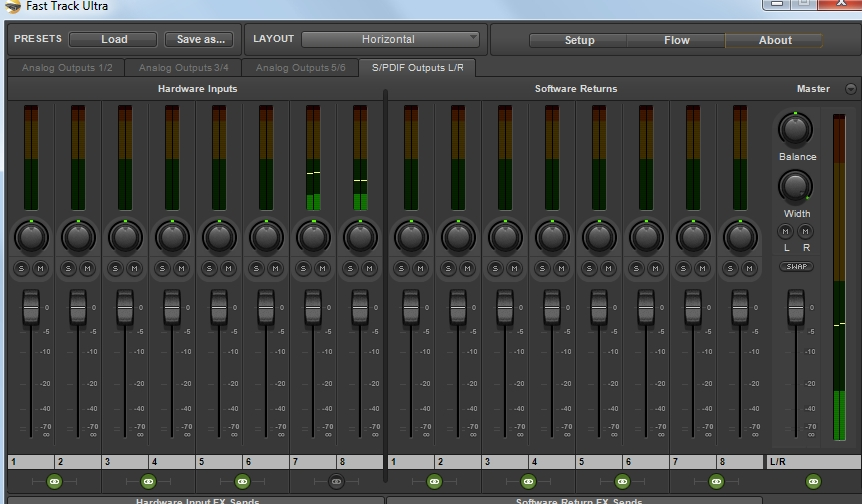Click the pan knob of hardware input 6

pyautogui.click(x=266, y=237)
